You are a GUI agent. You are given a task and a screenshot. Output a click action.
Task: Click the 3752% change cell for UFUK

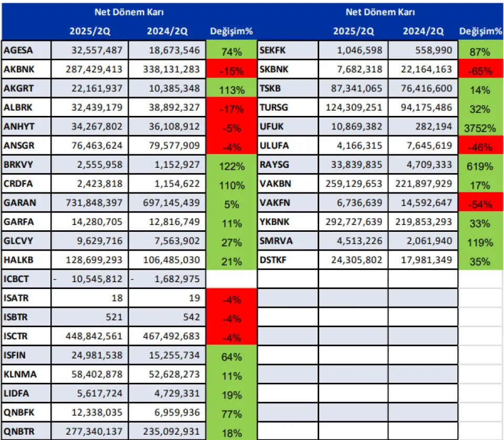point(480,126)
